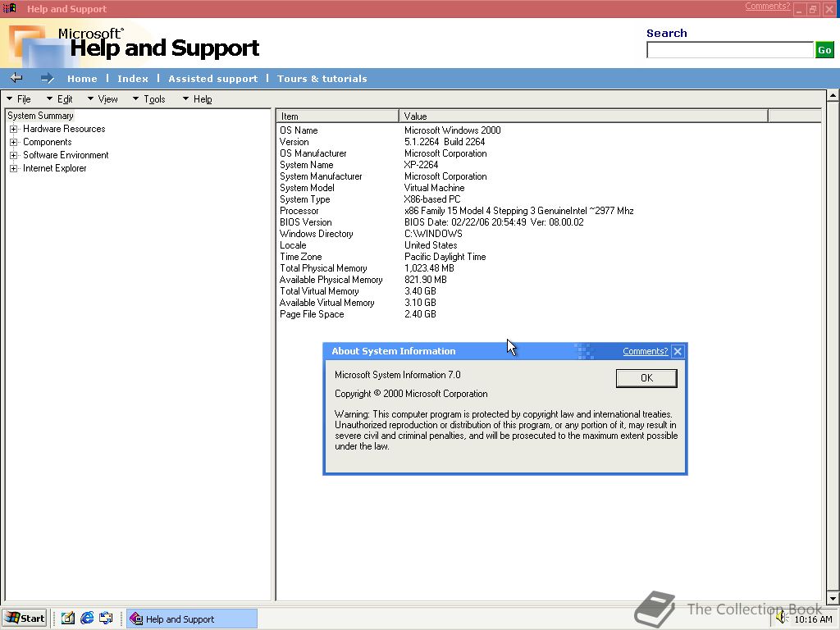The height and width of the screenshot is (630, 840).
Task: Open the Edit dropdown menu
Action: point(59,99)
